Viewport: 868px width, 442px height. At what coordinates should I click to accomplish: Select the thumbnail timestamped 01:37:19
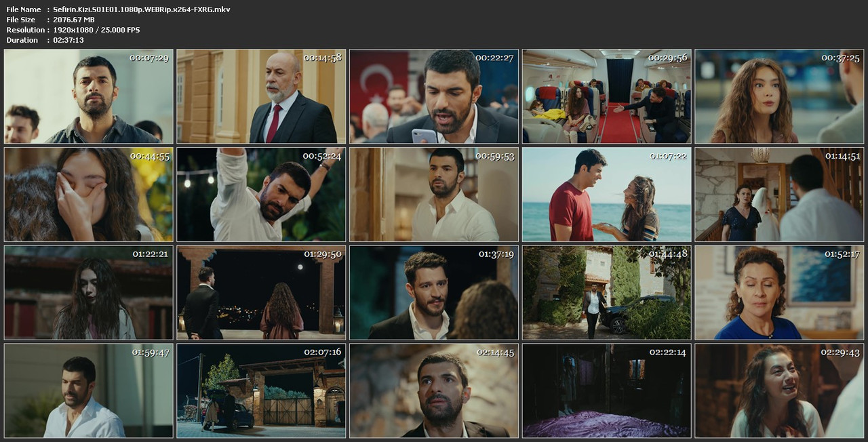434,293
